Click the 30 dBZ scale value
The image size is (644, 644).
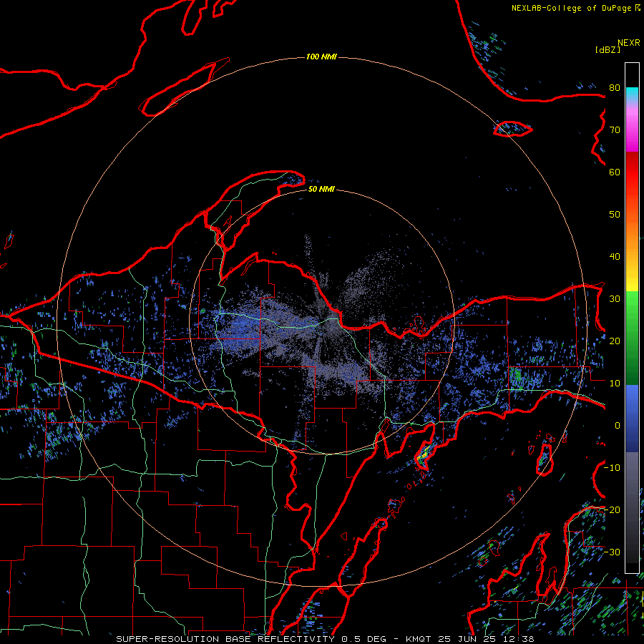coord(615,299)
